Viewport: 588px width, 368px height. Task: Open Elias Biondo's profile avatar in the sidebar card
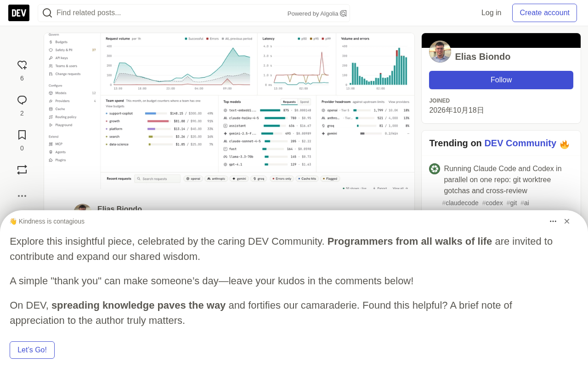tap(440, 52)
